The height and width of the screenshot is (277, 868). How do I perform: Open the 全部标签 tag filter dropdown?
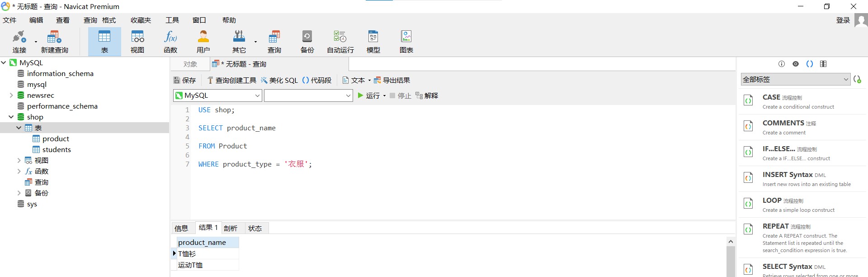click(795, 79)
